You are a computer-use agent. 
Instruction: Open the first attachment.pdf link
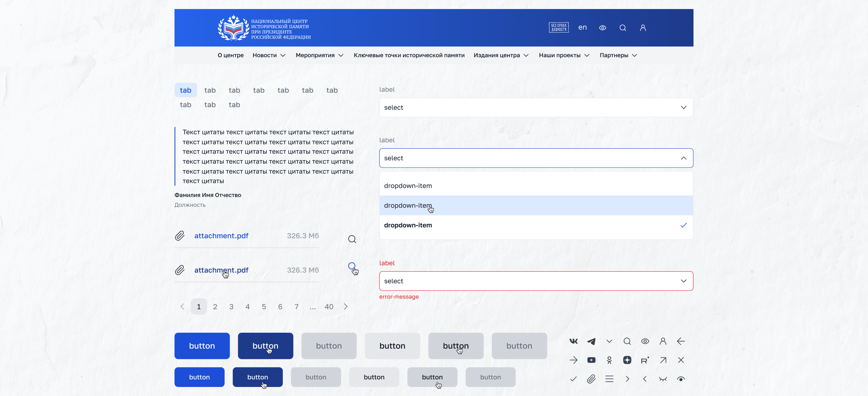tap(221, 236)
